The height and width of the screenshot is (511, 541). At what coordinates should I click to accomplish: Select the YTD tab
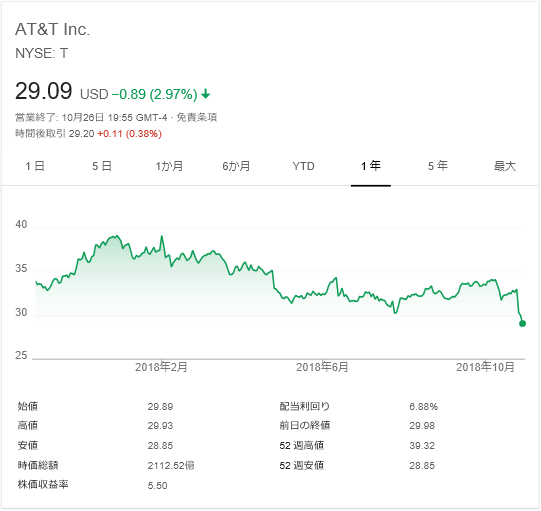pyautogui.click(x=303, y=166)
